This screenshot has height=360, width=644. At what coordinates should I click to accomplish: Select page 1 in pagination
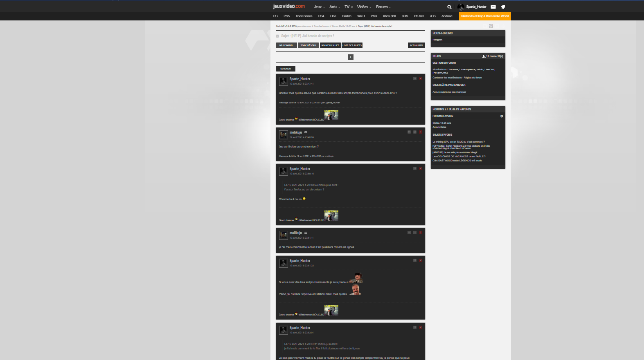[351, 57]
